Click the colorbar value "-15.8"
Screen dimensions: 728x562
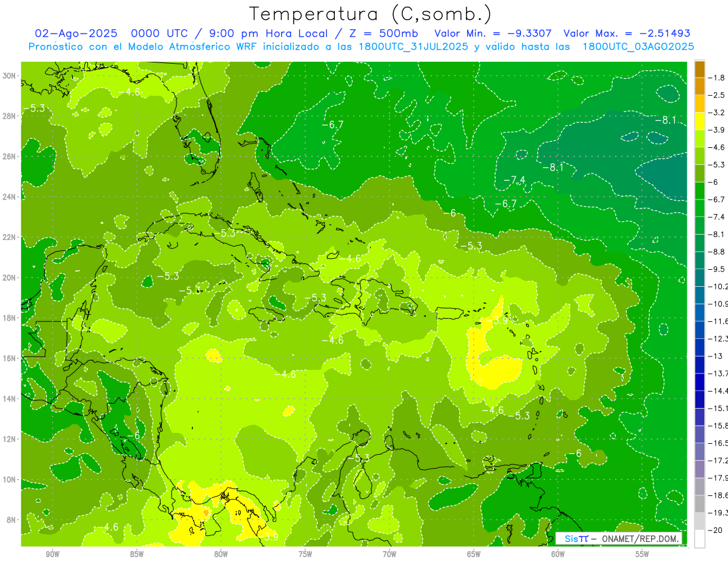(718, 426)
